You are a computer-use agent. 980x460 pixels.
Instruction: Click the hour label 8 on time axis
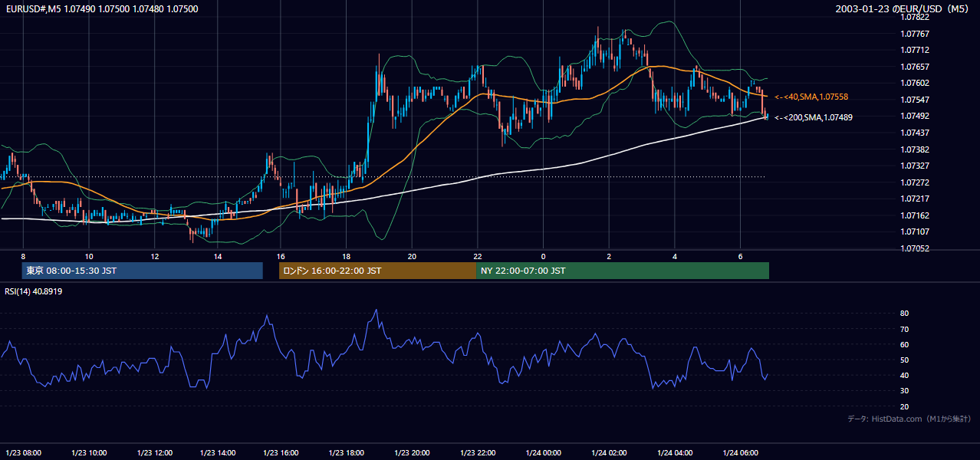point(24,256)
